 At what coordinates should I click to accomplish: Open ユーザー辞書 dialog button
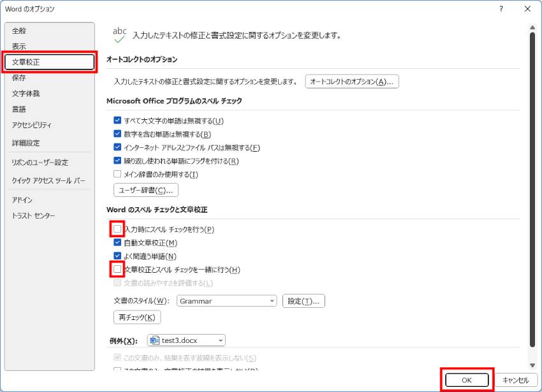[145, 190]
